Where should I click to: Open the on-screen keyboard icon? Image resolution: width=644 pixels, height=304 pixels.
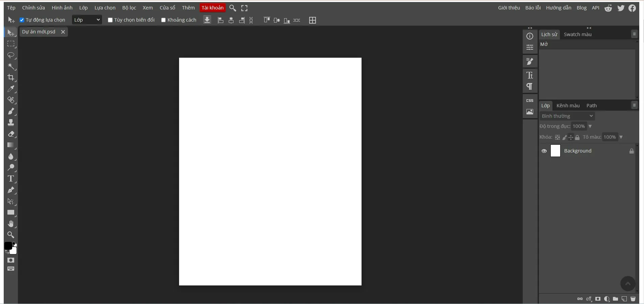(11, 269)
